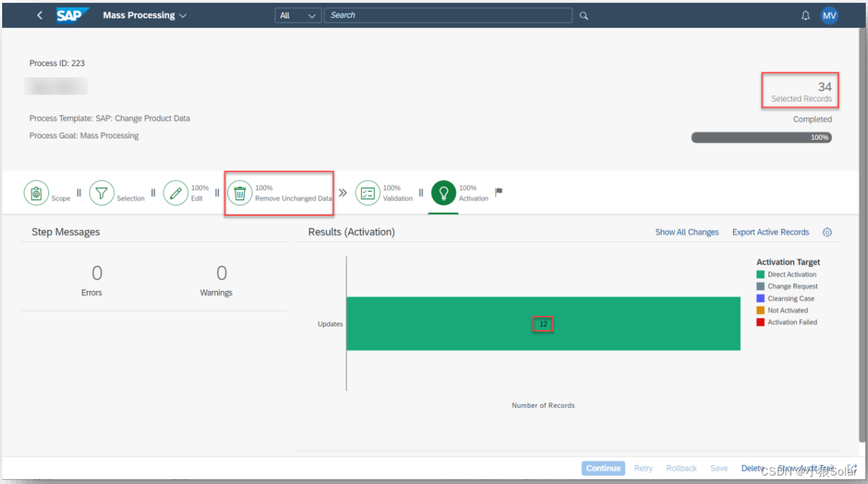Open the Mass Processing title dropdown
This screenshot has height=484, width=868.
[x=145, y=15]
